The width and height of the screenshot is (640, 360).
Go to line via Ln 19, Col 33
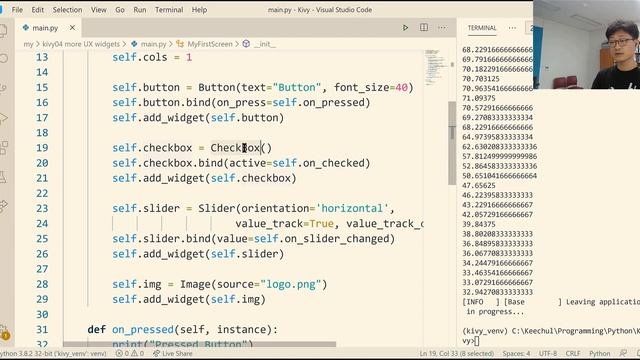[x=456, y=353]
